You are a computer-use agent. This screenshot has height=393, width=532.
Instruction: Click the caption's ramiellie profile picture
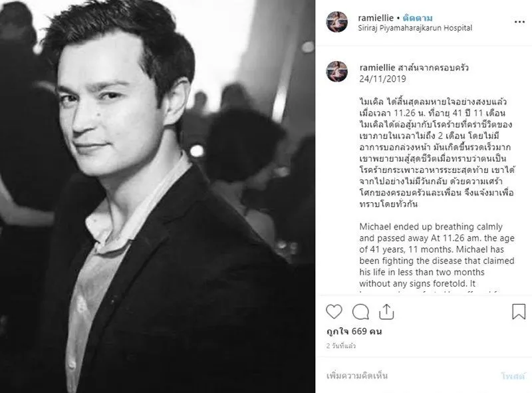[x=337, y=72]
